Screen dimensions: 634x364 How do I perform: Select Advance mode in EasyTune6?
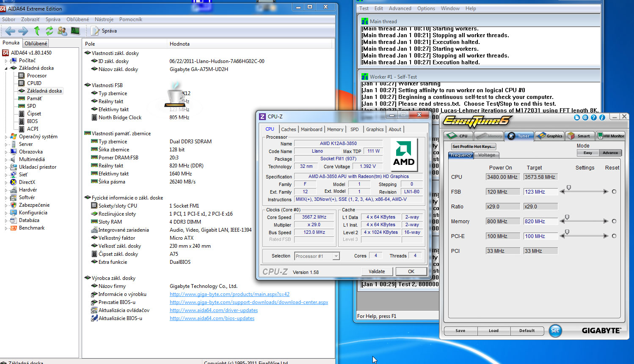click(610, 153)
